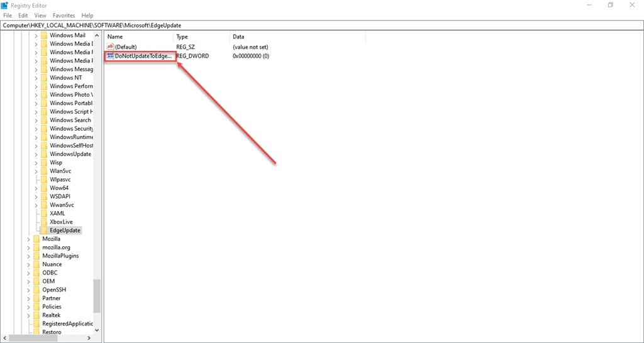Screen dimensions: 644x343
Task: Click the registry path address bar
Action: [322, 25]
